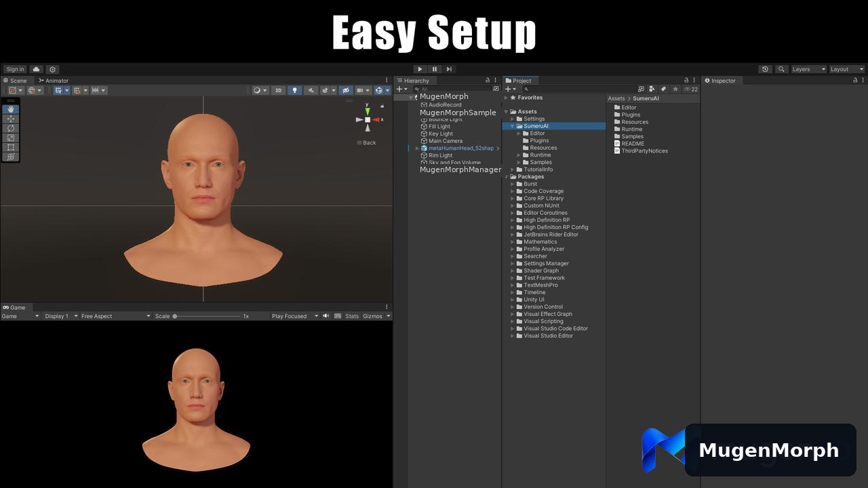Click the Play button
The height and width of the screenshot is (488, 868).
pos(420,69)
